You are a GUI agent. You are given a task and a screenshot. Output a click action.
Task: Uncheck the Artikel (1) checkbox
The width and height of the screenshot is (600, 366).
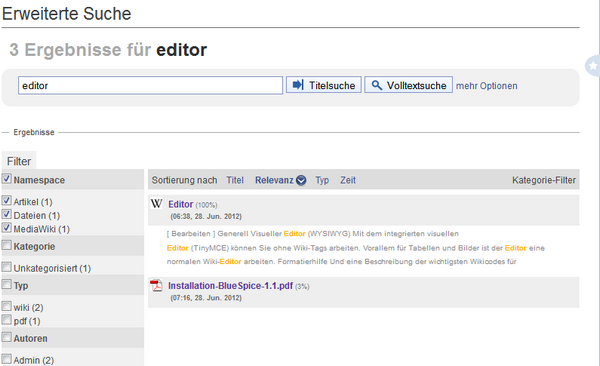click(x=7, y=200)
